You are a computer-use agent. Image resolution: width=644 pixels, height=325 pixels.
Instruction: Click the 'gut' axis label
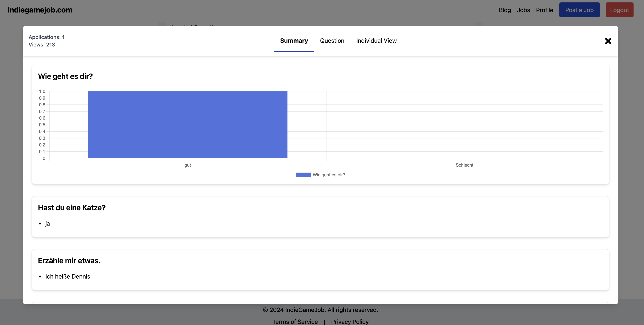point(188,165)
